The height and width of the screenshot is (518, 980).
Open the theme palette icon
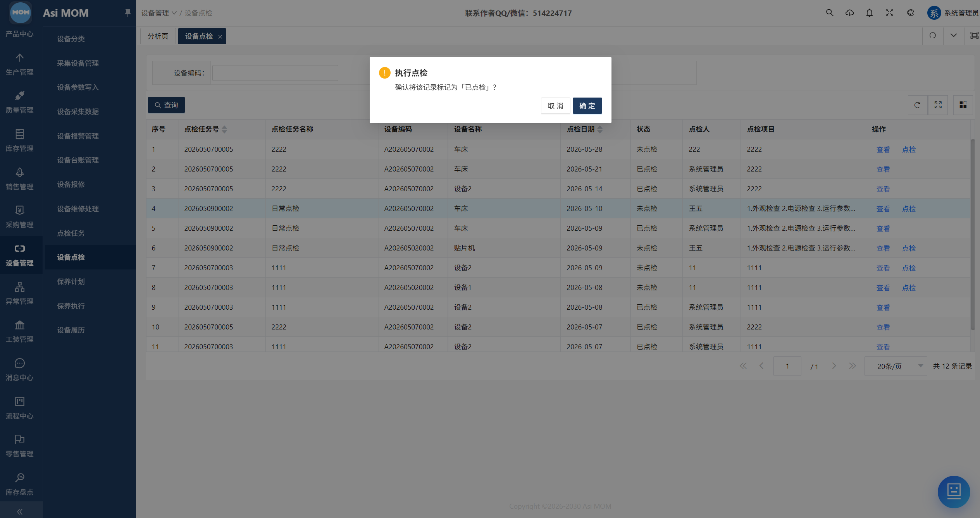tap(910, 13)
